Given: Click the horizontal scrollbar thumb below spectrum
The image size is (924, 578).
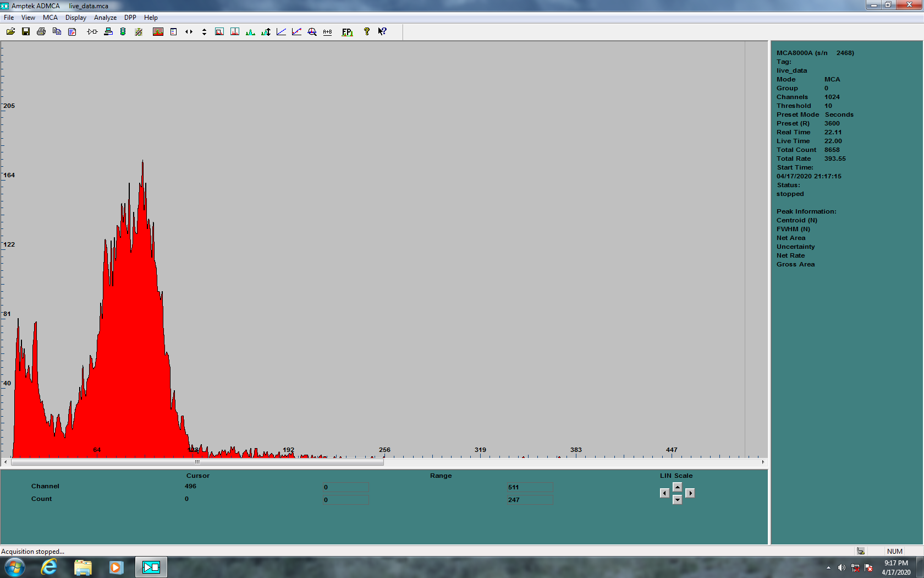Looking at the screenshot, I should coord(197,462).
